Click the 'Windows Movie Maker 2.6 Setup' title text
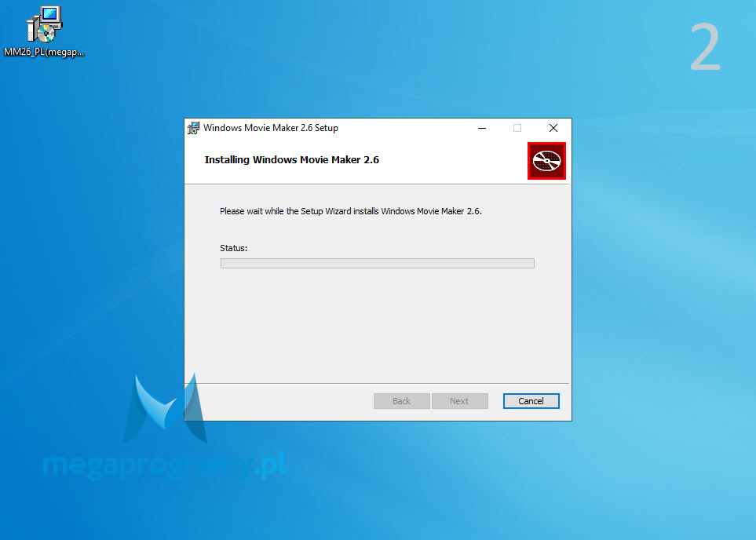 pyautogui.click(x=271, y=128)
